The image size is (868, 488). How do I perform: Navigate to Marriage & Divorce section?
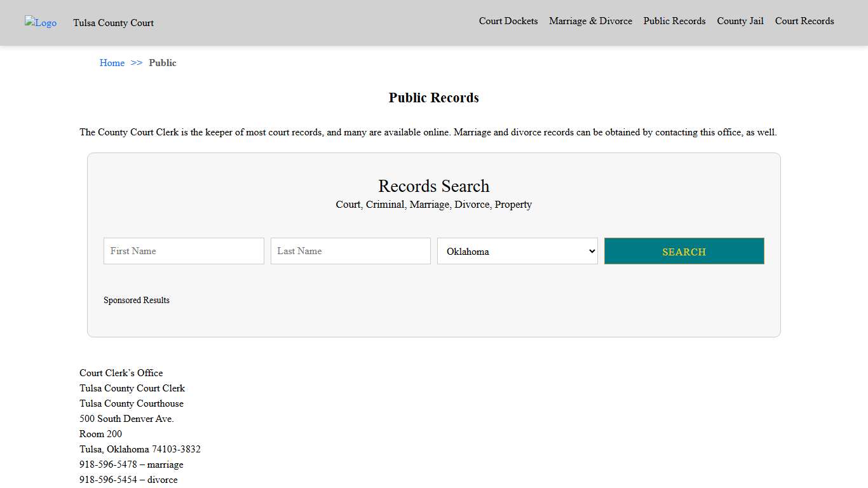tap(590, 21)
